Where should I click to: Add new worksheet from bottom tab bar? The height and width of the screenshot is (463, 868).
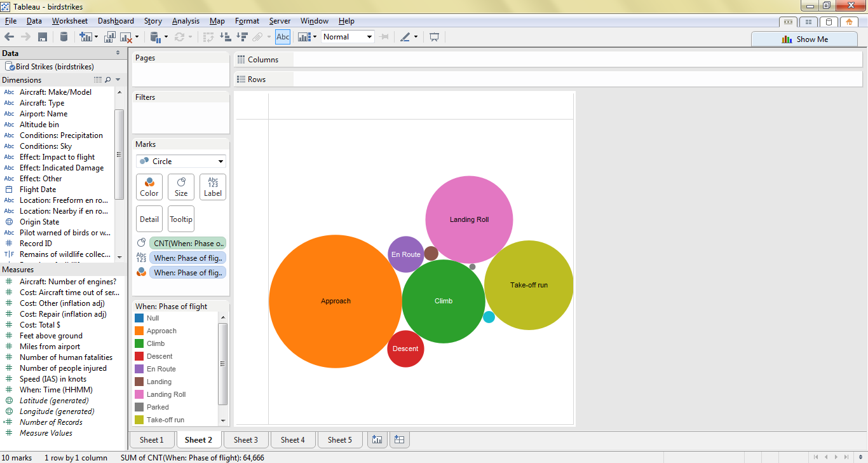pos(377,439)
